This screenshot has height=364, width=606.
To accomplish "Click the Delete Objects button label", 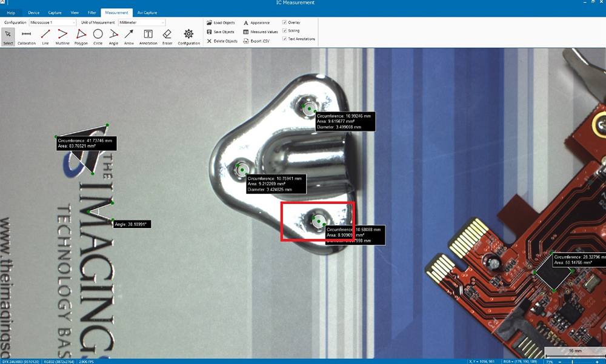I will coord(225,41).
